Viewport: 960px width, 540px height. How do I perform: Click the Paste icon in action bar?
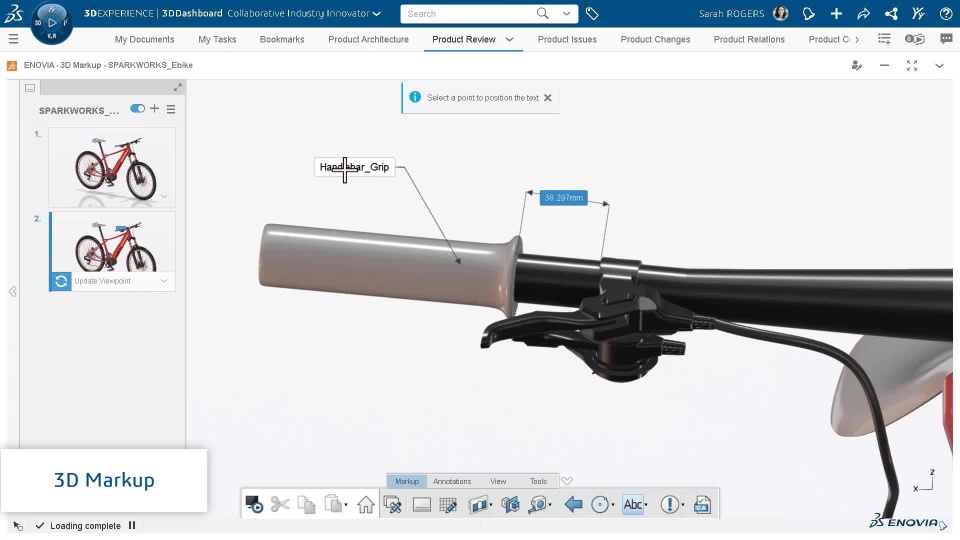[334, 504]
